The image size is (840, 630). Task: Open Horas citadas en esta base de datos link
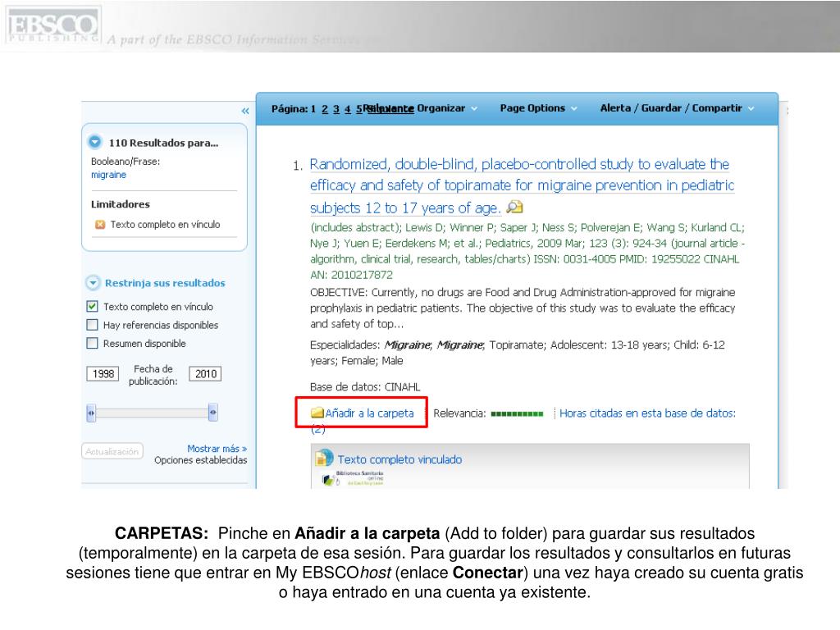647,413
